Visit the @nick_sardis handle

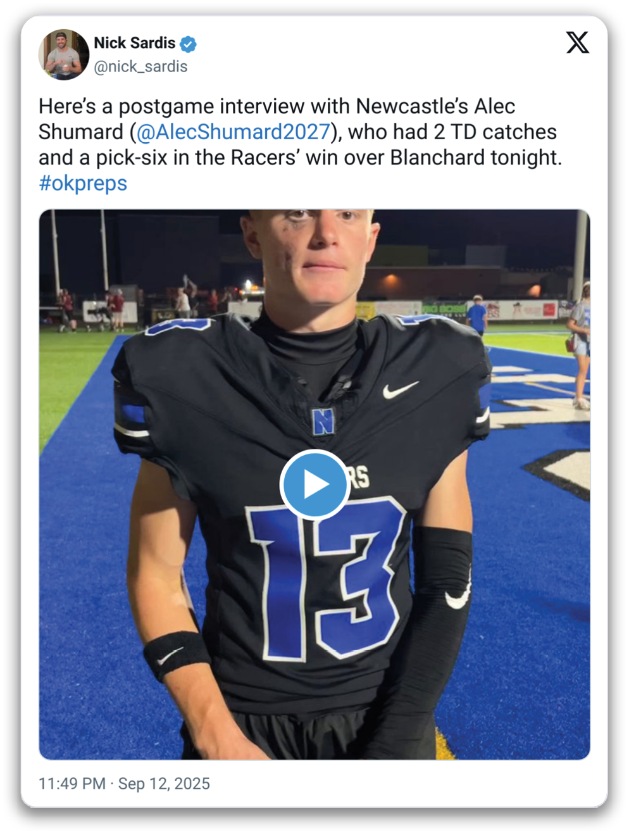(x=140, y=66)
